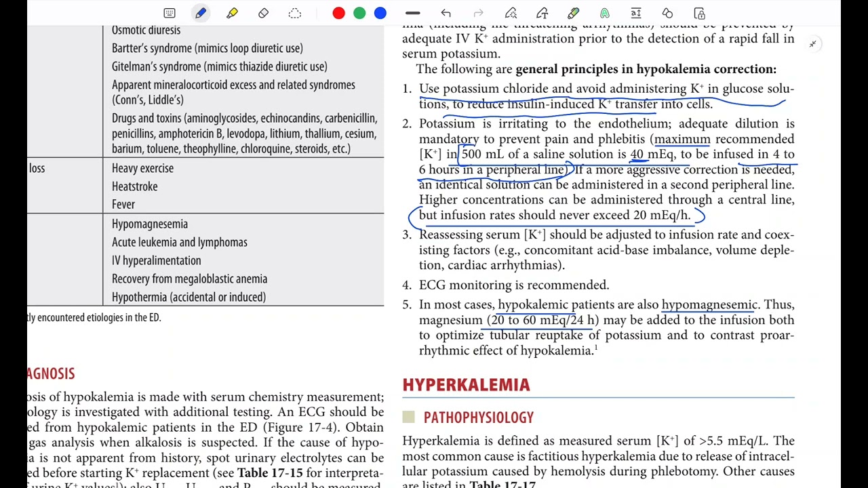Click 'IV hyperalimentation' table entry
The width and height of the screenshot is (868, 488).
[156, 260]
